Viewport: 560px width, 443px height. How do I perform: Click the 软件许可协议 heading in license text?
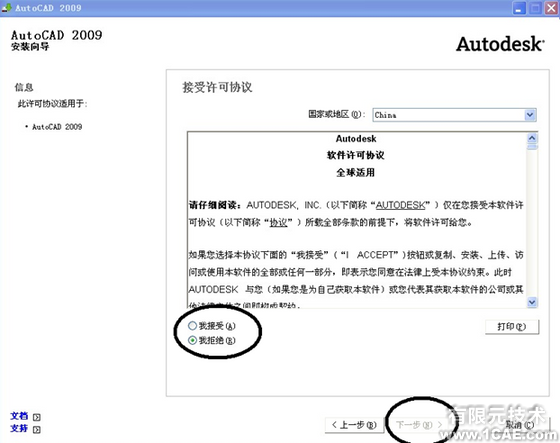pyautogui.click(x=356, y=155)
